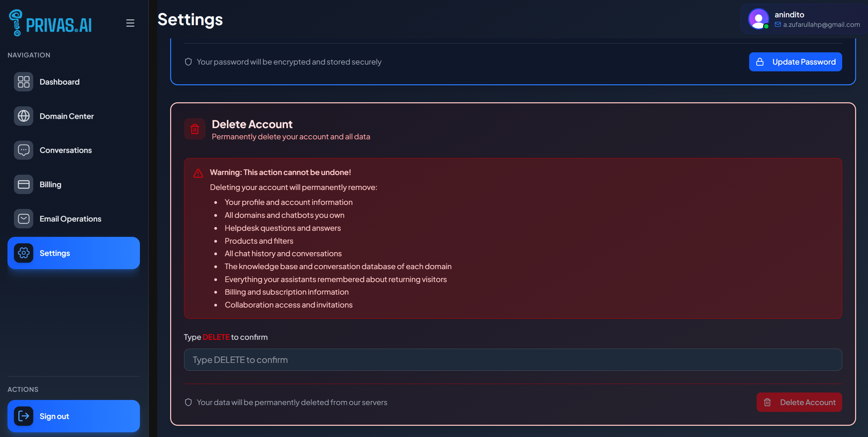
Task: Click the Settings page title
Action: coord(190,20)
